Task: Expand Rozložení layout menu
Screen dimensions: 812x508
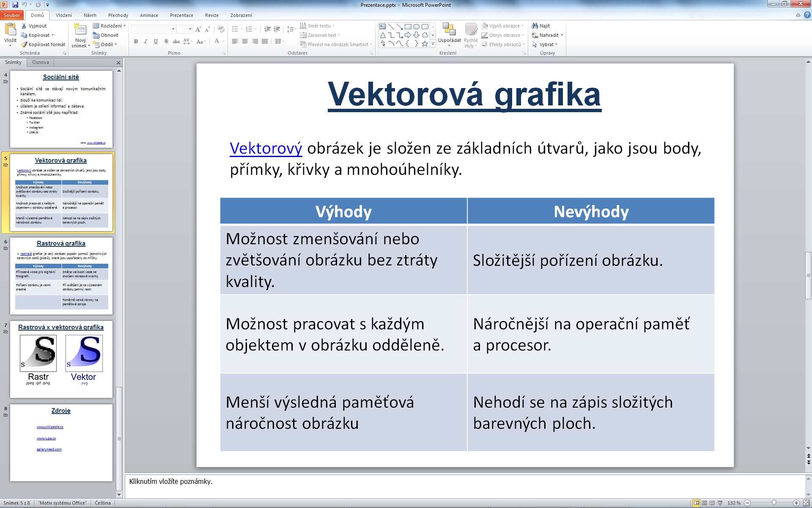Action: (x=109, y=26)
